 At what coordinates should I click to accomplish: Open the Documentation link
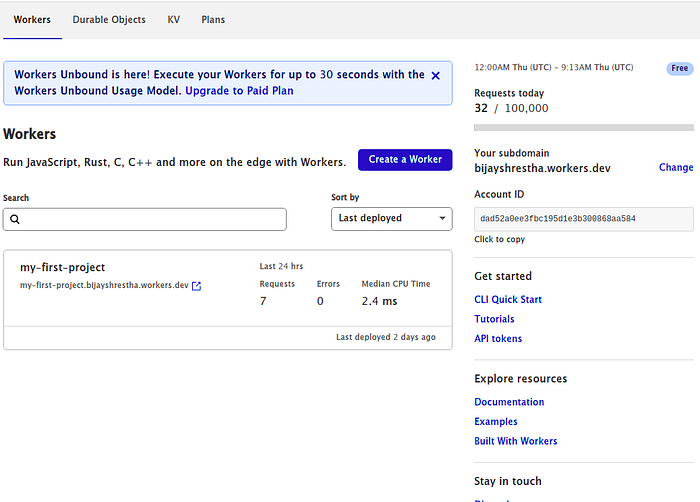click(x=509, y=402)
